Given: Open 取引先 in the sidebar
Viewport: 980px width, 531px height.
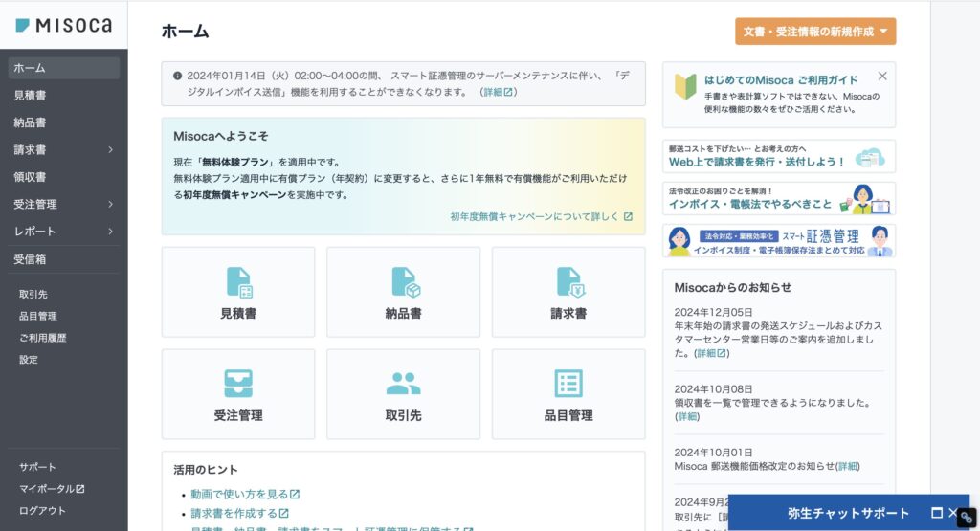Looking at the screenshot, I should click(x=33, y=295).
